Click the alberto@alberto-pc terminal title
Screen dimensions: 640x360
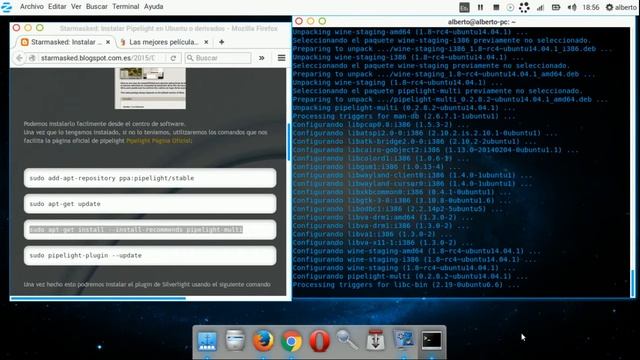[481, 22]
